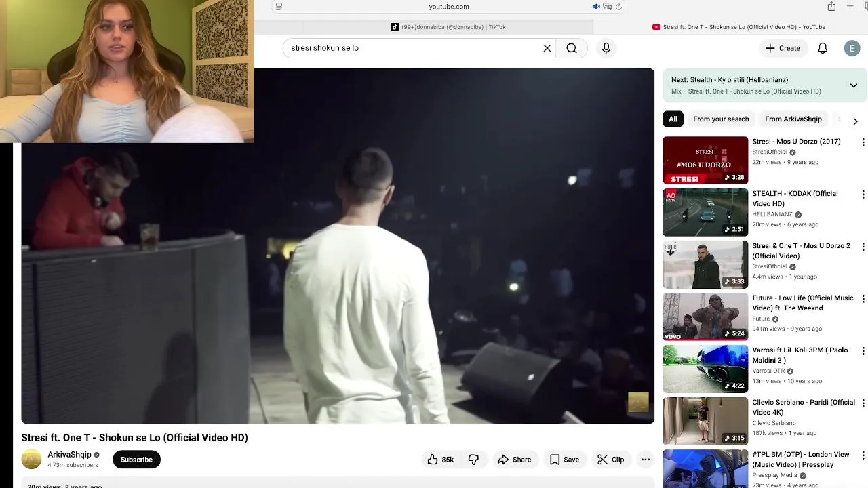The image size is (868, 488).
Task: Dislike the video with thumbs down
Action: (473, 460)
